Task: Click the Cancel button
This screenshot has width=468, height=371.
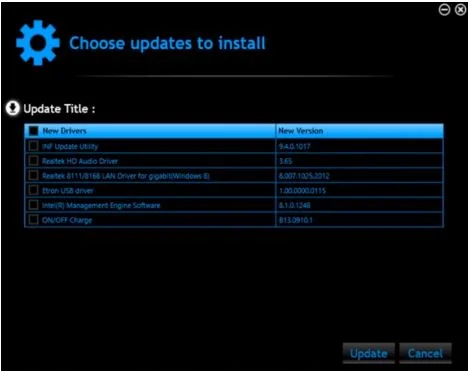Action: 425,353
